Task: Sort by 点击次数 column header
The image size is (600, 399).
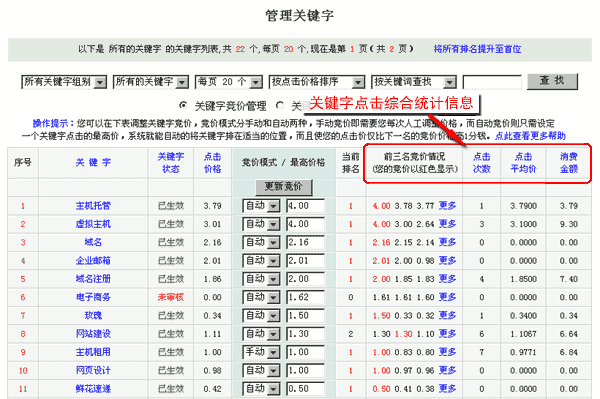Action: (x=482, y=163)
